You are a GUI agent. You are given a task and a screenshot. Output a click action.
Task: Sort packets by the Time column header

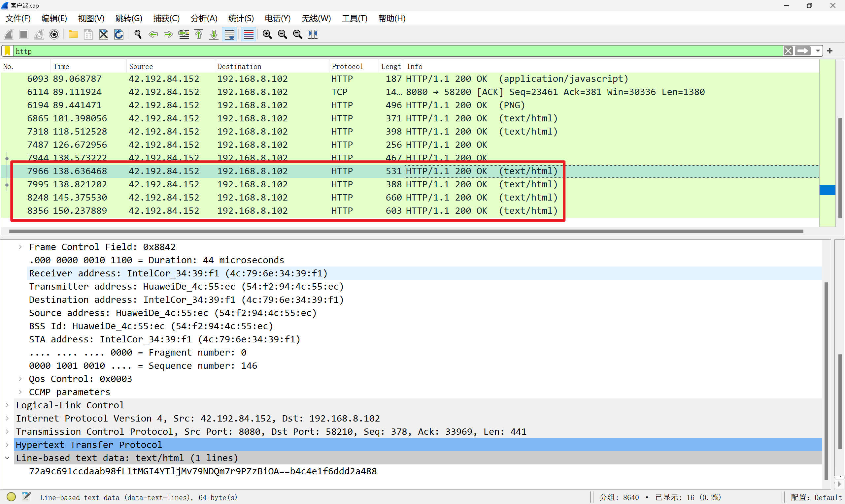[88, 67]
